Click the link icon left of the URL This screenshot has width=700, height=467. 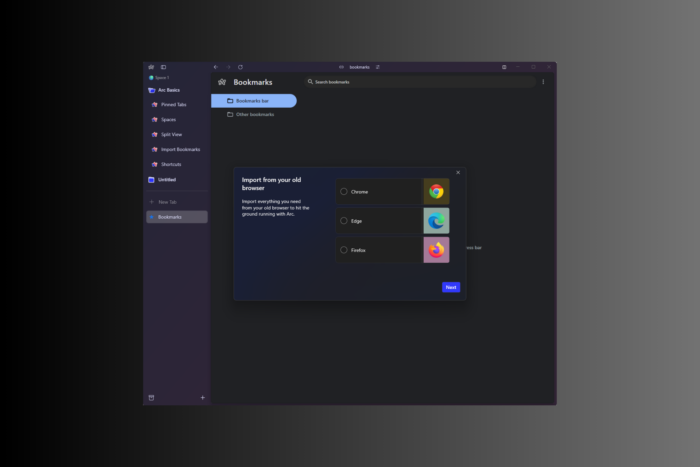341,67
